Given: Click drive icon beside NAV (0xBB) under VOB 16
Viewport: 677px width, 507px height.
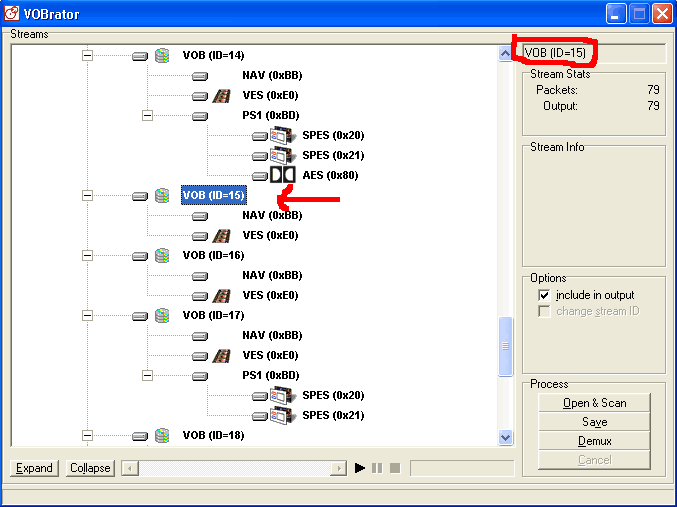Looking at the screenshot, I should (200, 276).
